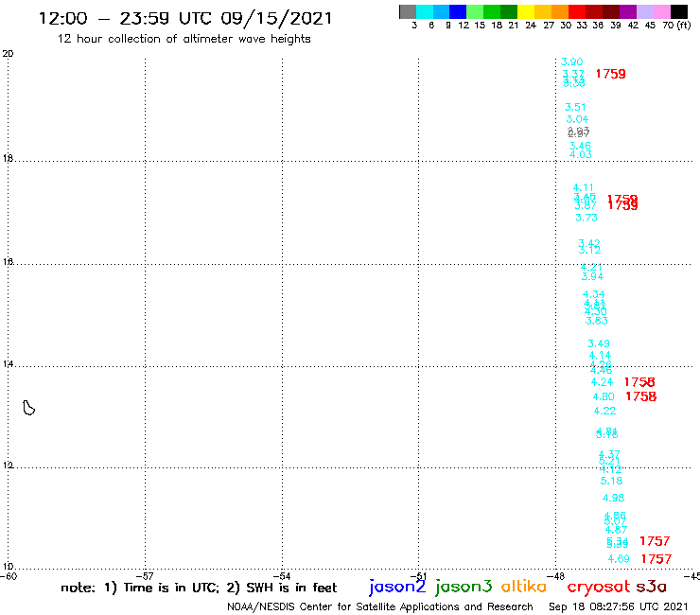Click time label 1757 beside value 4.69
Viewport: 700px width, 615px height.
[656, 559]
